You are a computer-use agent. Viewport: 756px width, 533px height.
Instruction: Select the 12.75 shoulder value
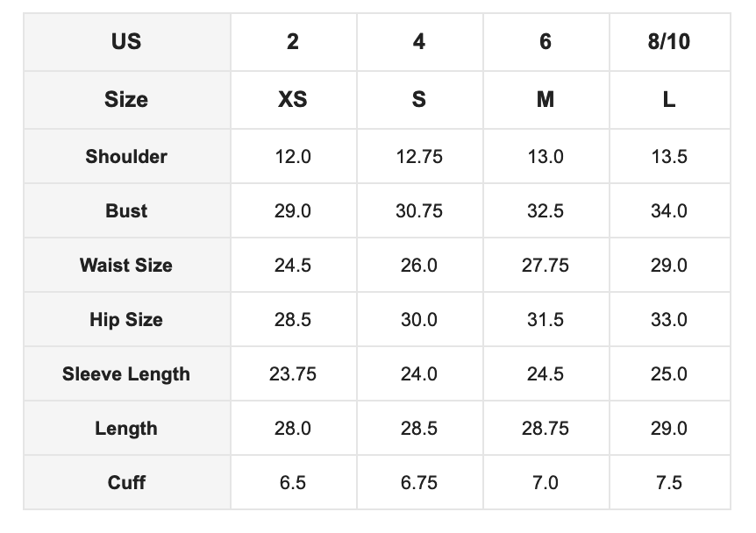[419, 157]
